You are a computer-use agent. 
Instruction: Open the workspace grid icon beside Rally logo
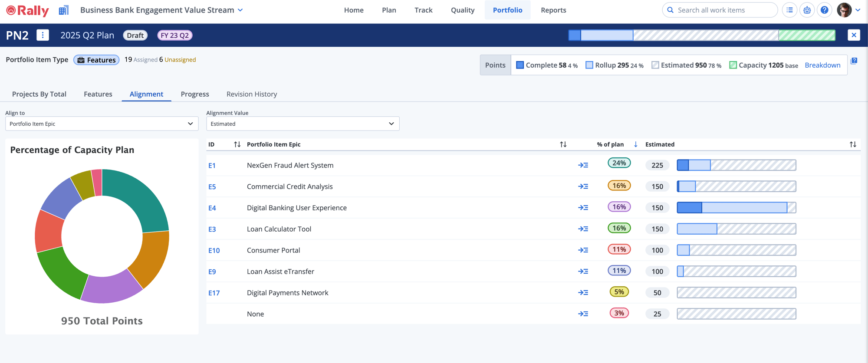tap(63, 10)
